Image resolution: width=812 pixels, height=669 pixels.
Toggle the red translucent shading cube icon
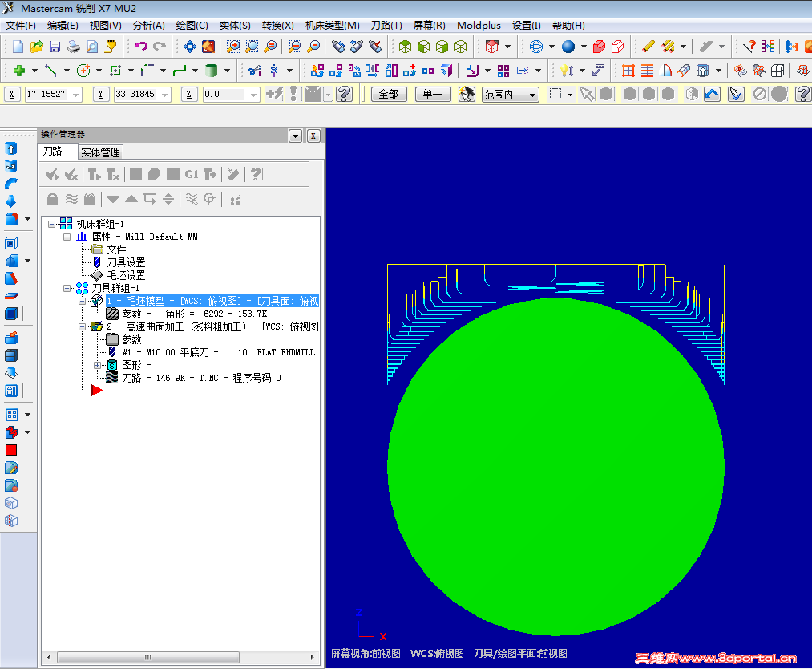(599, 47)
